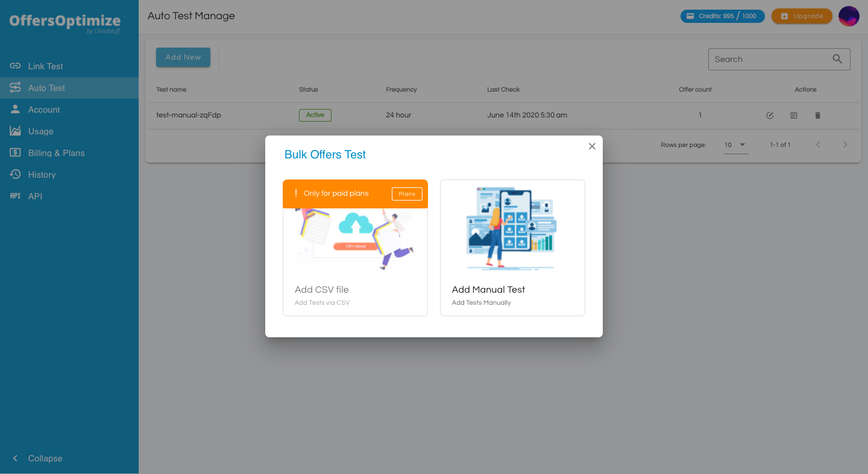The height and width of the screenshot is (474, 868).
Task: Click the credit card icon in Credits badge
Action: pos(691,16)
